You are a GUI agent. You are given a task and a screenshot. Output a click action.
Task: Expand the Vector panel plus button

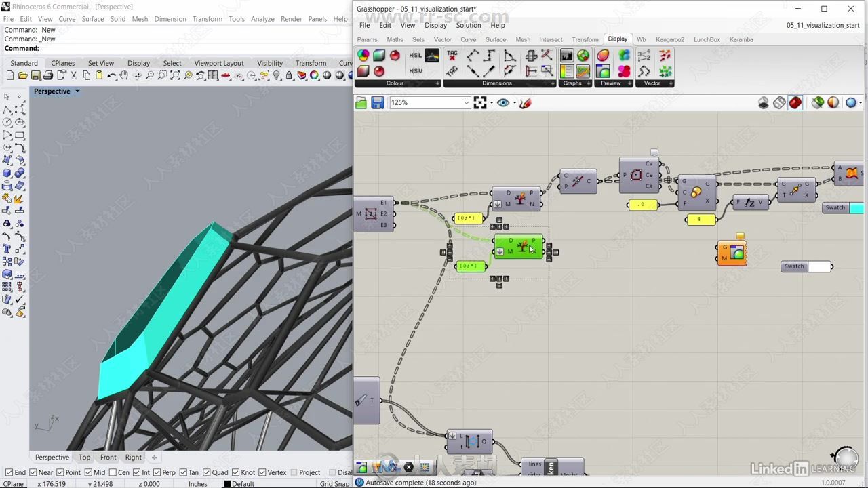pyautogui.click(x=671, y=83)
